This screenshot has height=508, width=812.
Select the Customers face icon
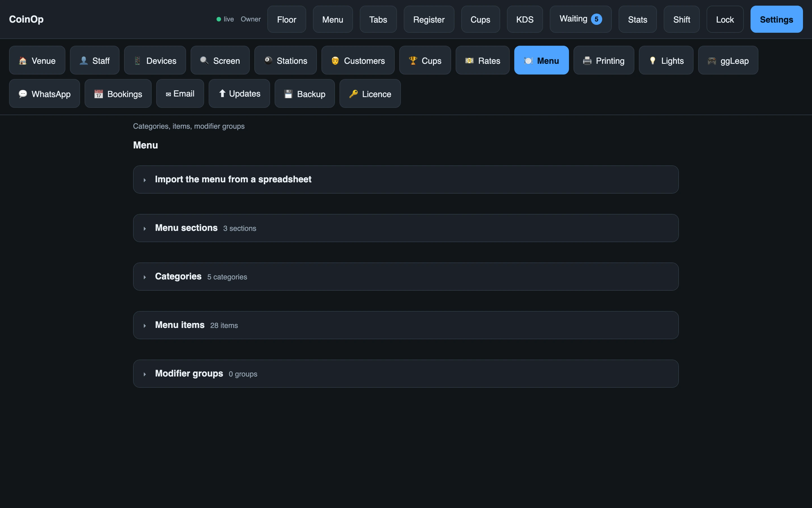click(335, 60)
